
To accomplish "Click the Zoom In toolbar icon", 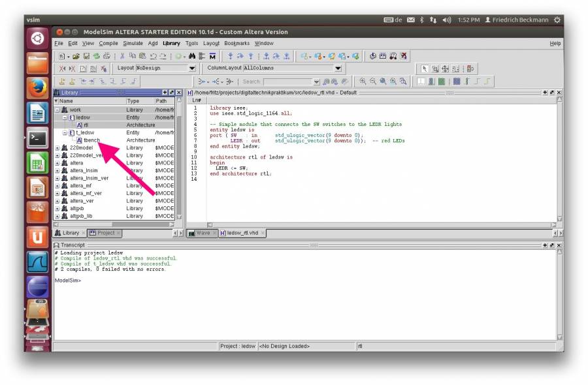I will [362, 80].
